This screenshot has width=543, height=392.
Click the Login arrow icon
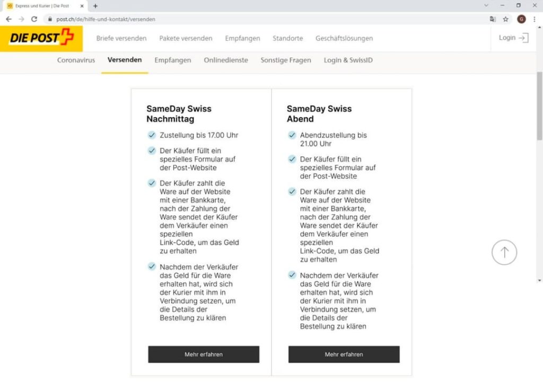(523, 38)
